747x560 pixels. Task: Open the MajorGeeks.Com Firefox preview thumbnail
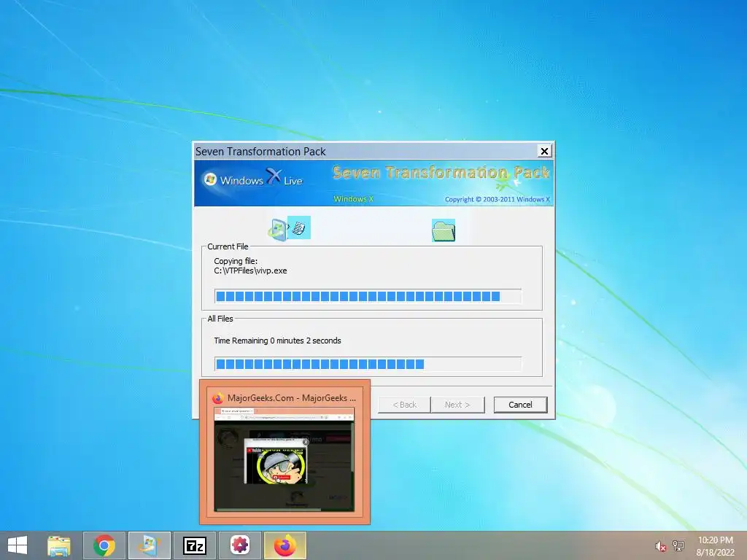point(285,452)
